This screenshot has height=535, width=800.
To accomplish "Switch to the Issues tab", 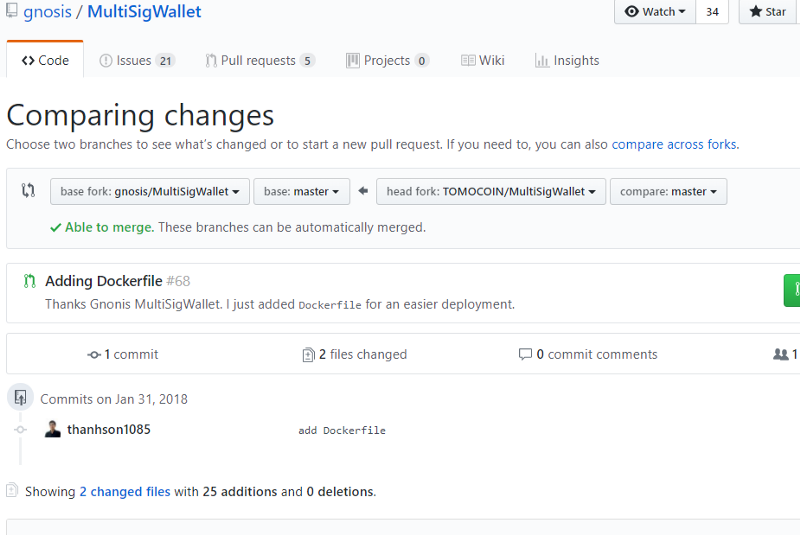I will [x=137, y=60].
